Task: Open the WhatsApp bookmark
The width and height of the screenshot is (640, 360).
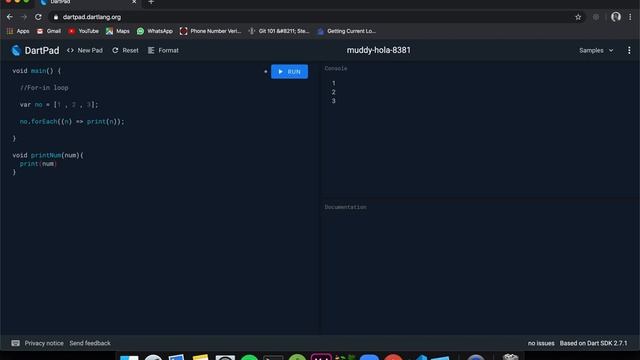Action: click(x=155, y=31)
